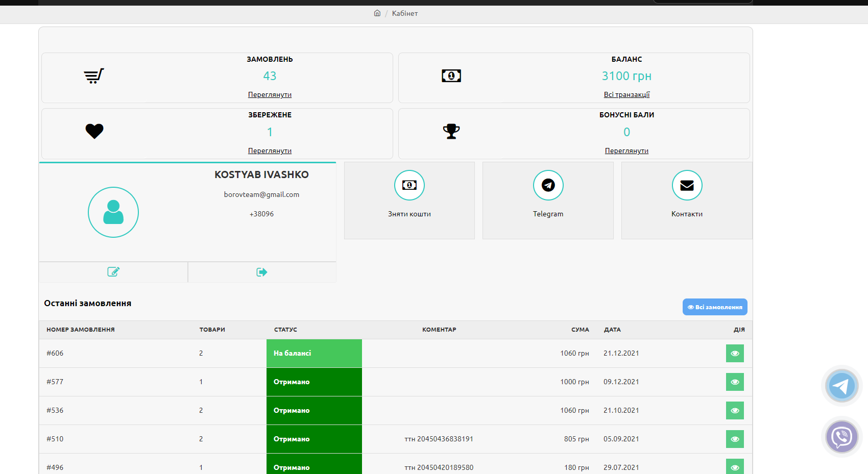This screenshot has width=868, height=474.
Task: Click the Telegram tile icon
Action: click(x=548, y=185)
